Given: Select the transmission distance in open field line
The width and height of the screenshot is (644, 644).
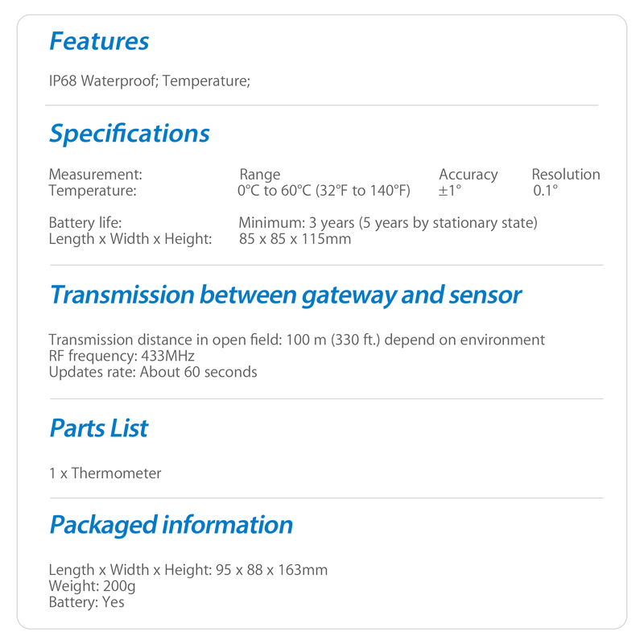Looking at the screenshot, I should coord(297,340).
